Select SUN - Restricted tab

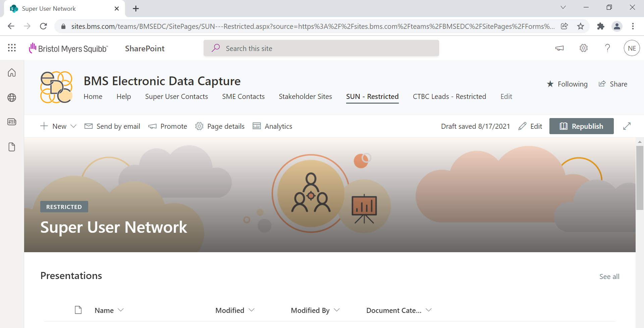pyautogui.click(x=372, y=97)
